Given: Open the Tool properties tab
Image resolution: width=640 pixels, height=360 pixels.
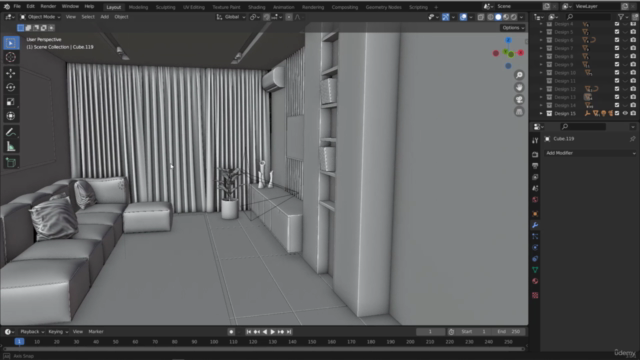Looking at the screenshot, I should 535,141.
